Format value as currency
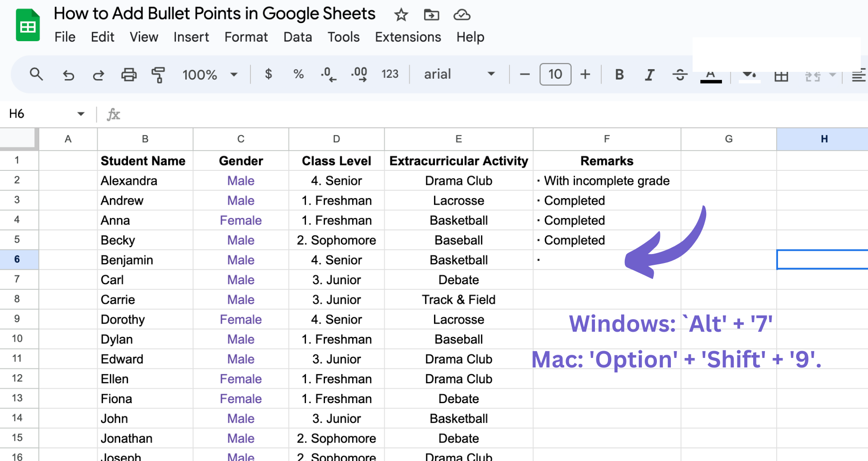This screenshot has height=461, width=868. [x=269, y=75]
